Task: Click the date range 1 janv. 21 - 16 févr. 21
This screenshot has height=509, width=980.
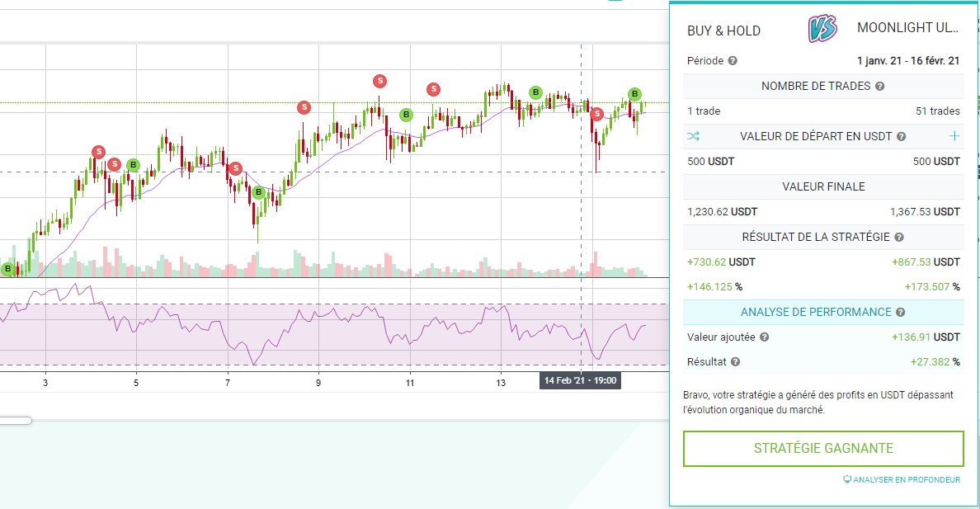Action: 908,61
